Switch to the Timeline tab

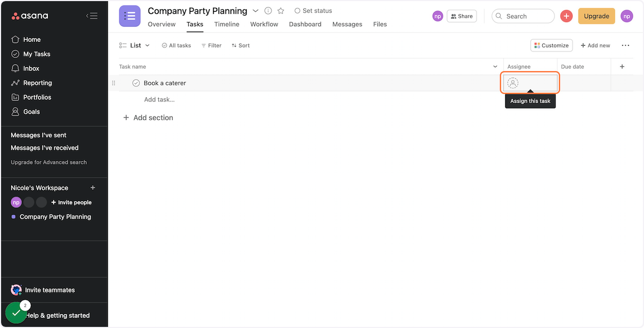(226, 24)
